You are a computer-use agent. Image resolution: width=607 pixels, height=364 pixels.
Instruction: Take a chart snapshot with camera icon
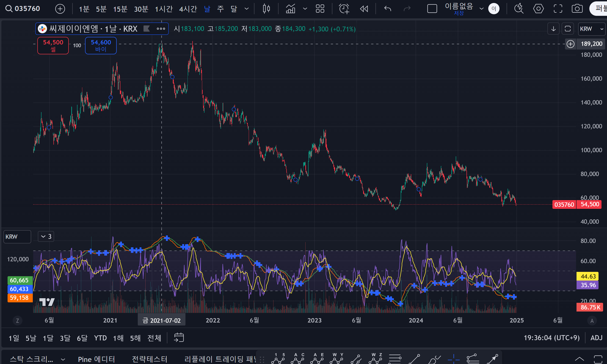[577, 9]
